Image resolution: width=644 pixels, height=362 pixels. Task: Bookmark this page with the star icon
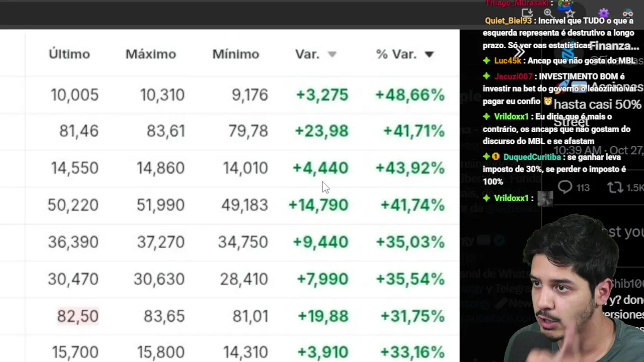(570, 13)
